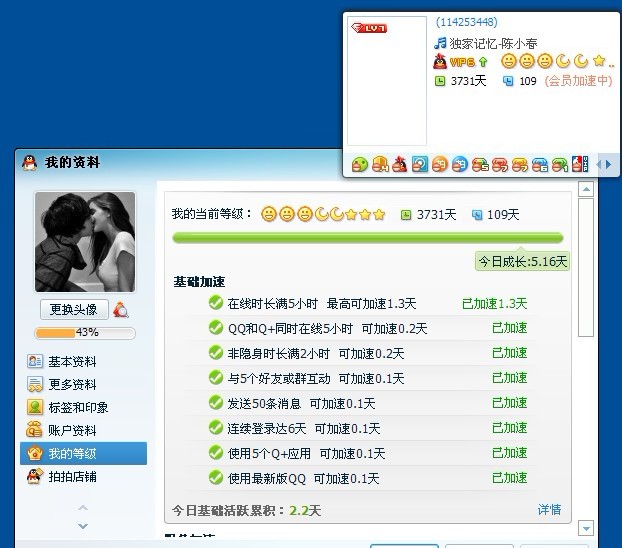Click the green diamond level 1 icon
The height and width of the screenshot is (548, 622).
click(x=560, y=164)
